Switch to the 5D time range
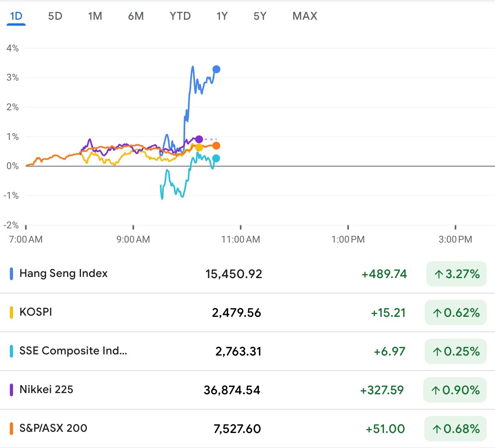 (55, 16)
